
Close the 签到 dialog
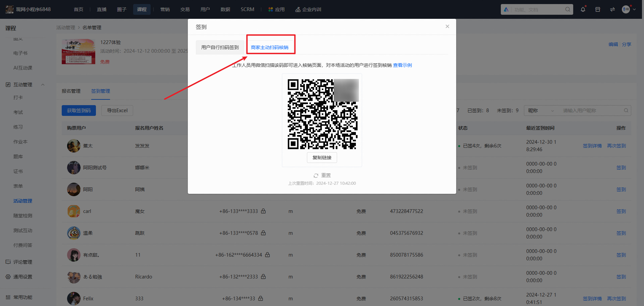click(x=447, y=27)
